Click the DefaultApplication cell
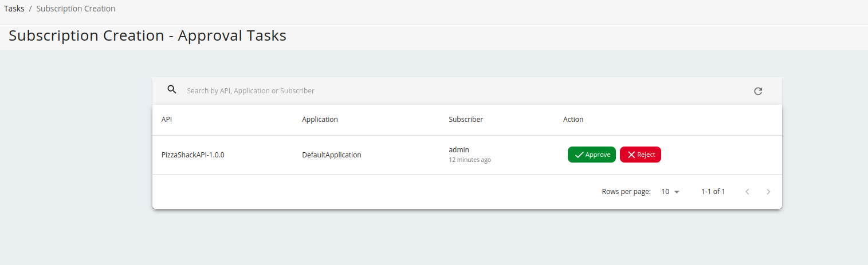868x265 pixels. click(x=332, y=155)
